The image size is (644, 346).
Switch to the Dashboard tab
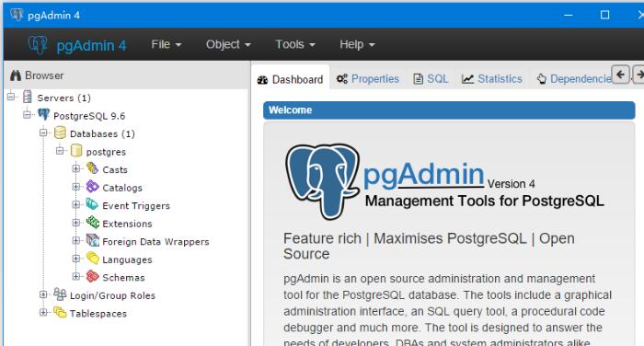coord(291,79)
